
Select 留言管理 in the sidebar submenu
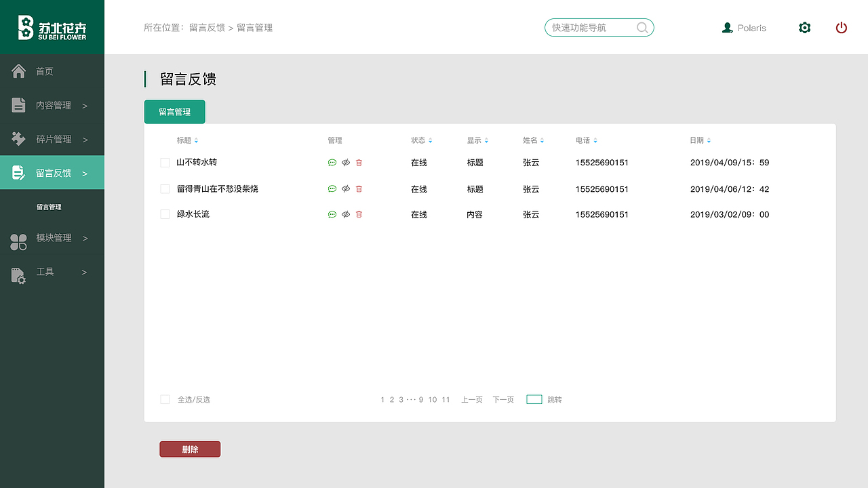(x=50, y=207)
